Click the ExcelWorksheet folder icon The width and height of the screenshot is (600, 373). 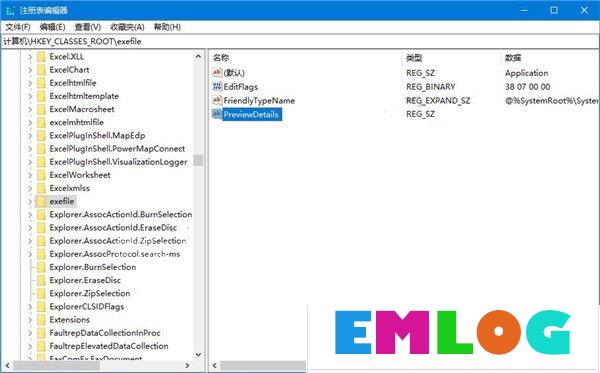point(41,175)
